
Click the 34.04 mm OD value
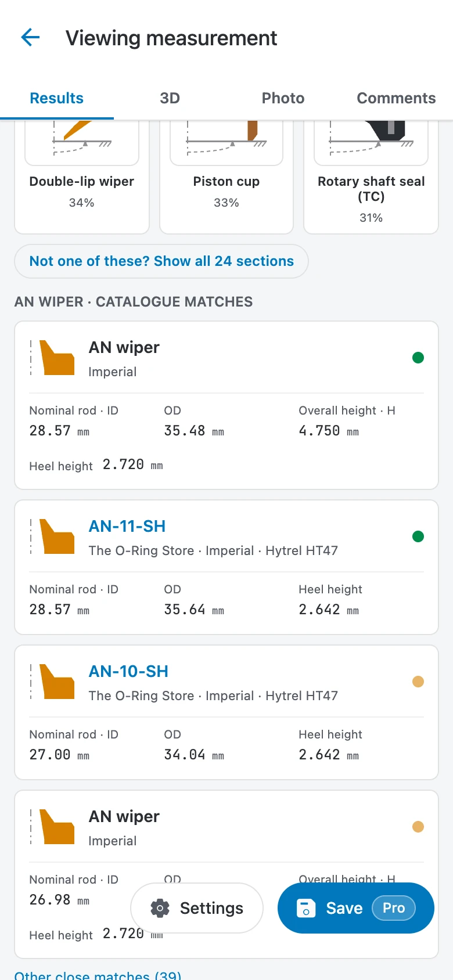point(194,755)
